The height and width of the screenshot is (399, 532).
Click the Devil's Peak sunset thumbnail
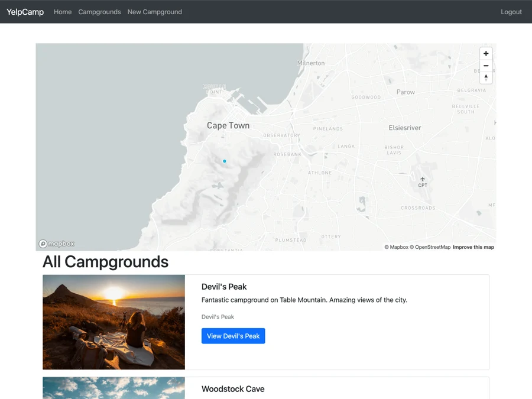coord(113,322)
